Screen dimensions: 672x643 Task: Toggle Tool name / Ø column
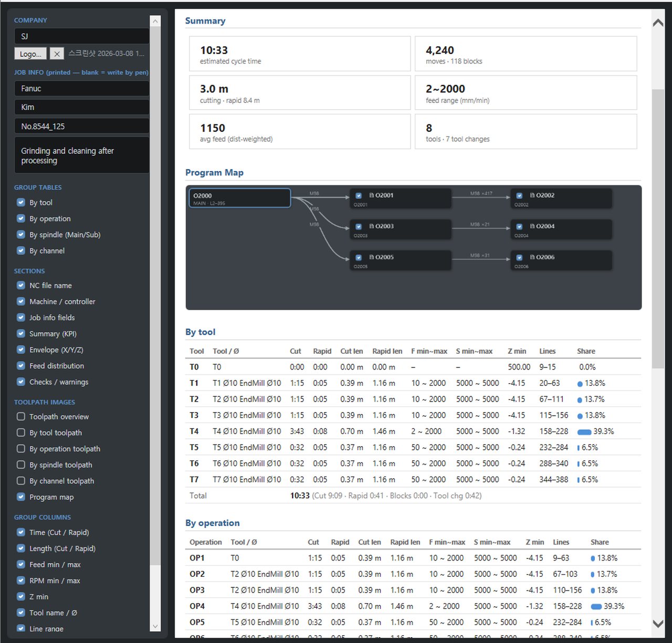tap(21, 612)
